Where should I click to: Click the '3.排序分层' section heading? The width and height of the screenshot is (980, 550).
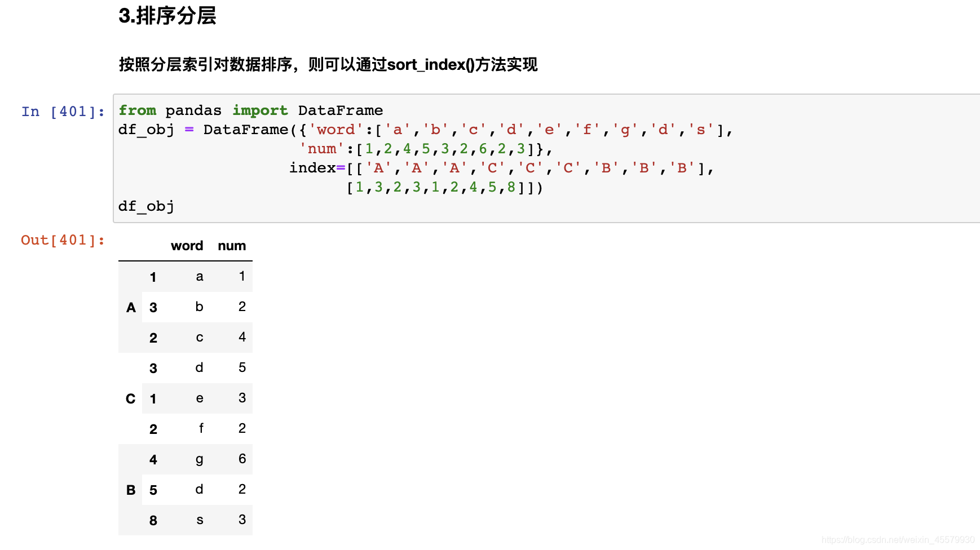tap(167, 16)
